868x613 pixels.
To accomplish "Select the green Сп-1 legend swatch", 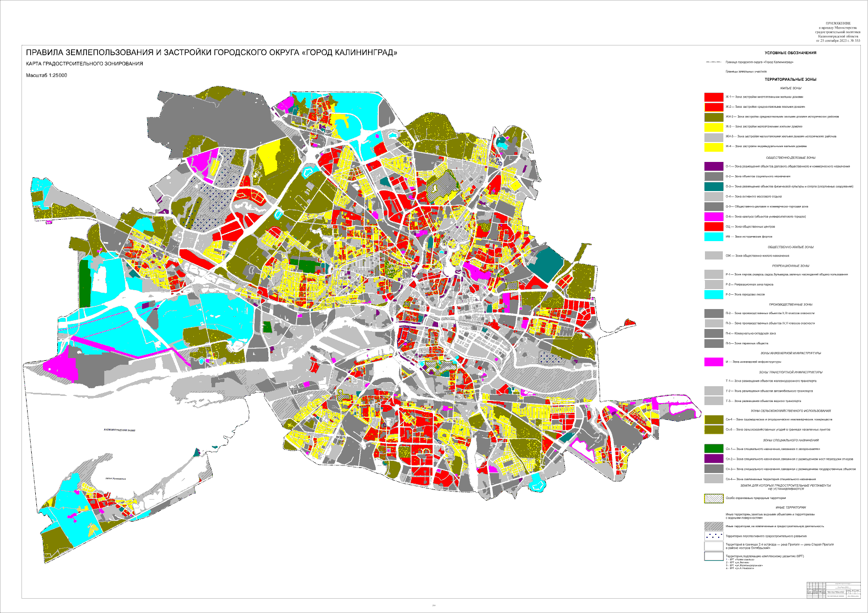I will tap(714, 449).
